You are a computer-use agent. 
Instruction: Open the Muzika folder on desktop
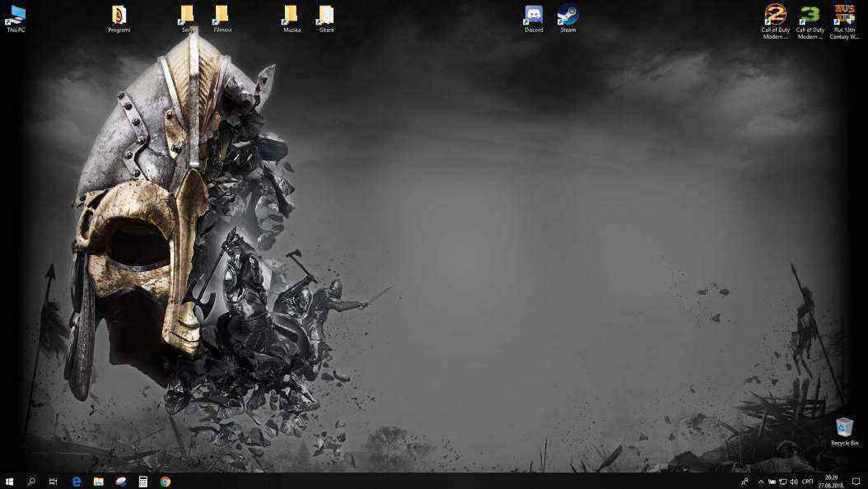(292, 19)
